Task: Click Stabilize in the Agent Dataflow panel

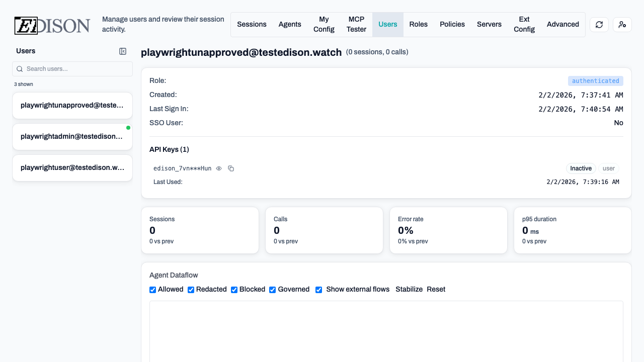Action: 409,289
